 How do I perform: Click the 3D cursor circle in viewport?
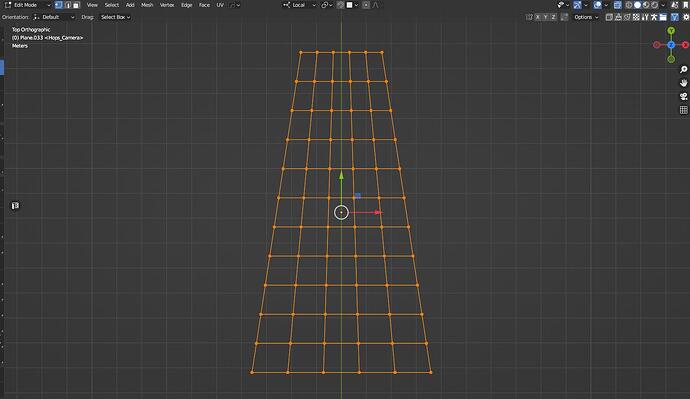click(x=341, y=212)
